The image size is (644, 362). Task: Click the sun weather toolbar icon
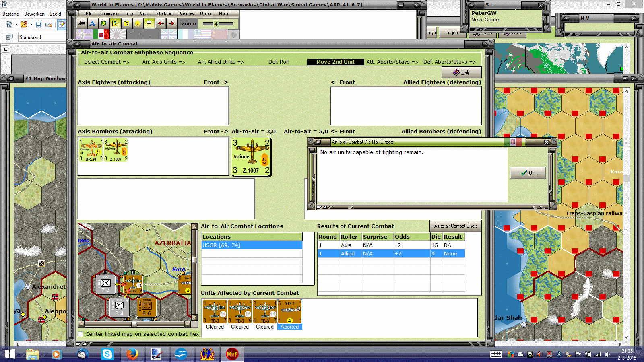pos(138,23)
